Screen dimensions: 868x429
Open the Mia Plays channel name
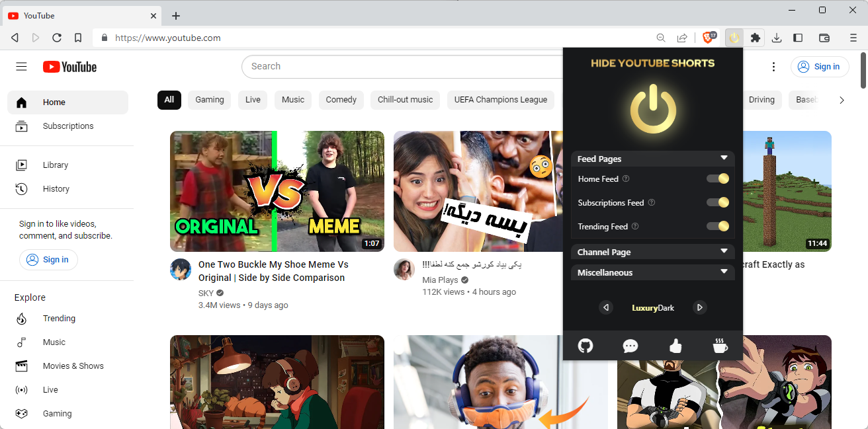[441, 280]
